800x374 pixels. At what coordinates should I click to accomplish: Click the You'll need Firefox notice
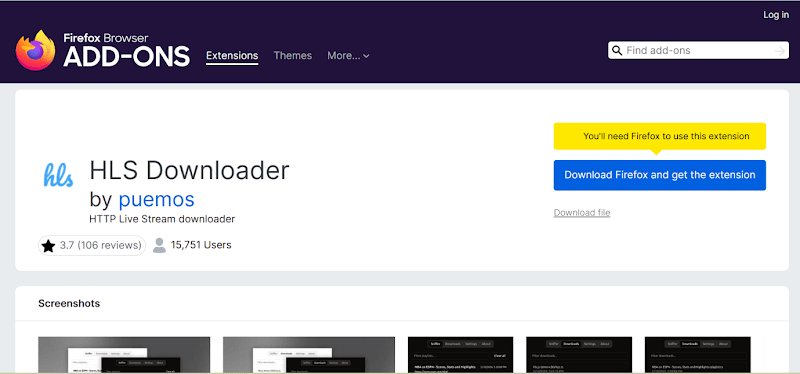tap(660, 136)
